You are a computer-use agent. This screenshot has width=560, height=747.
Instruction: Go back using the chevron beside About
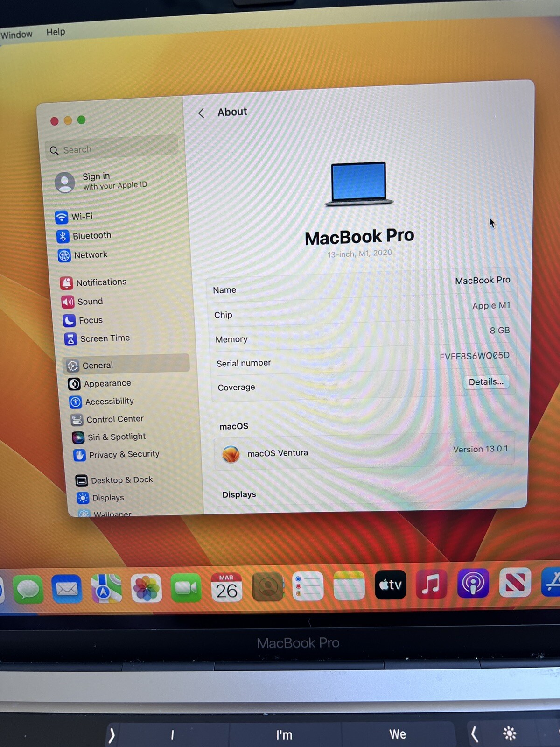[202, 113]
